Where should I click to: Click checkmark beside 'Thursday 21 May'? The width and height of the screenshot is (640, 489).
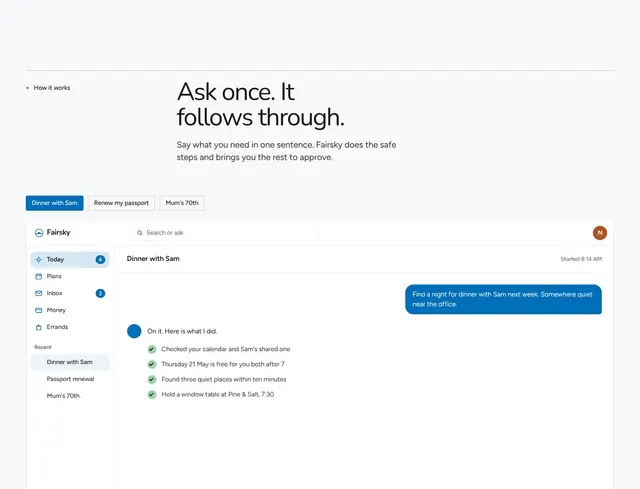tap(152, 364)
